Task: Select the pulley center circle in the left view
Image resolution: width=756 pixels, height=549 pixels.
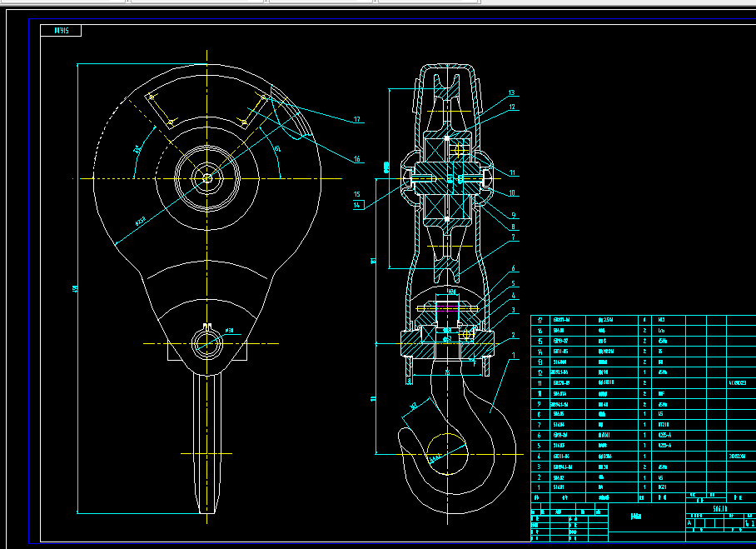Action: click(x=207, y=178)
